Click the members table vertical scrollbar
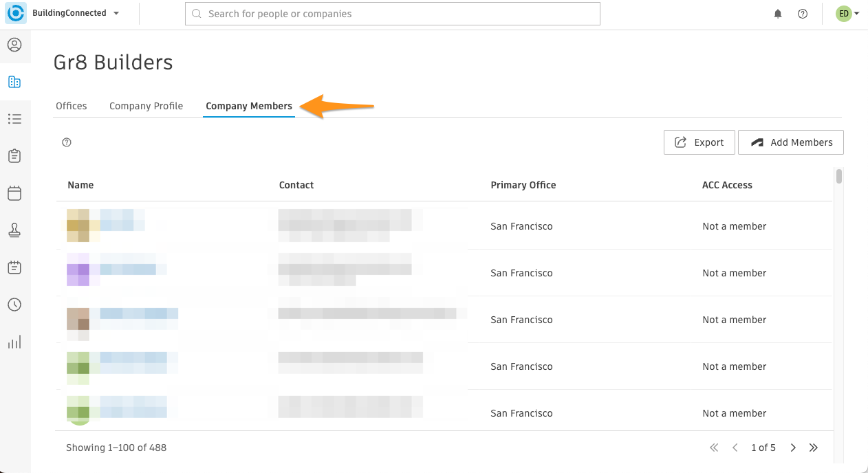Image resolution: width=868 pixels, height=473 pixels. 839,177
